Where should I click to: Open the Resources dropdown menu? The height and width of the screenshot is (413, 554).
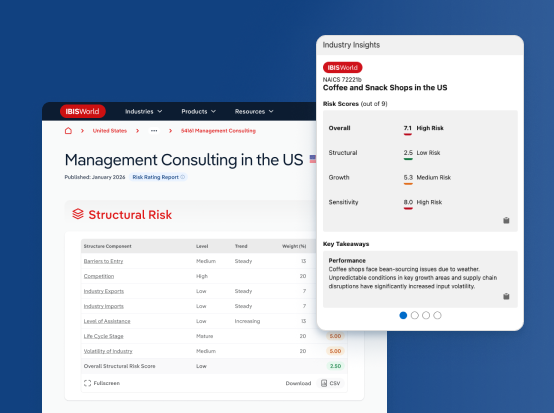coord(254,111)
